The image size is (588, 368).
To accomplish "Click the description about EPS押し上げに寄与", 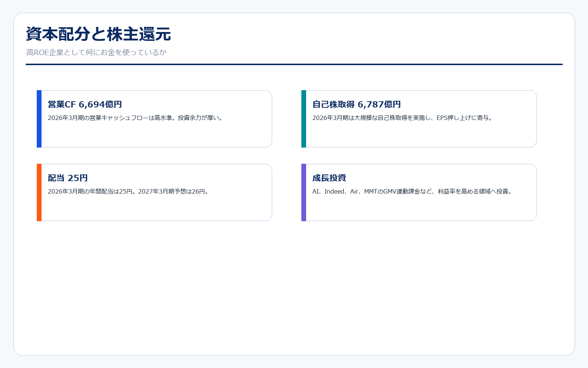I will tap(402, 118).
